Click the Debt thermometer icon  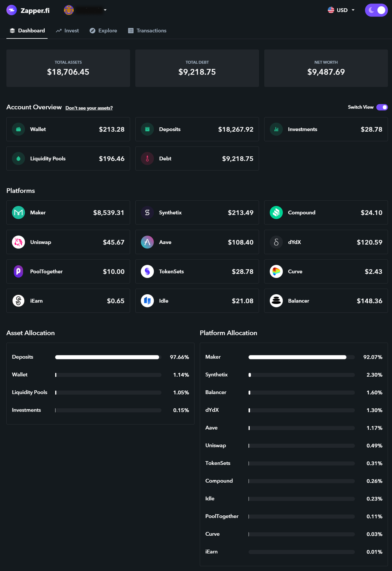[147, 159]
